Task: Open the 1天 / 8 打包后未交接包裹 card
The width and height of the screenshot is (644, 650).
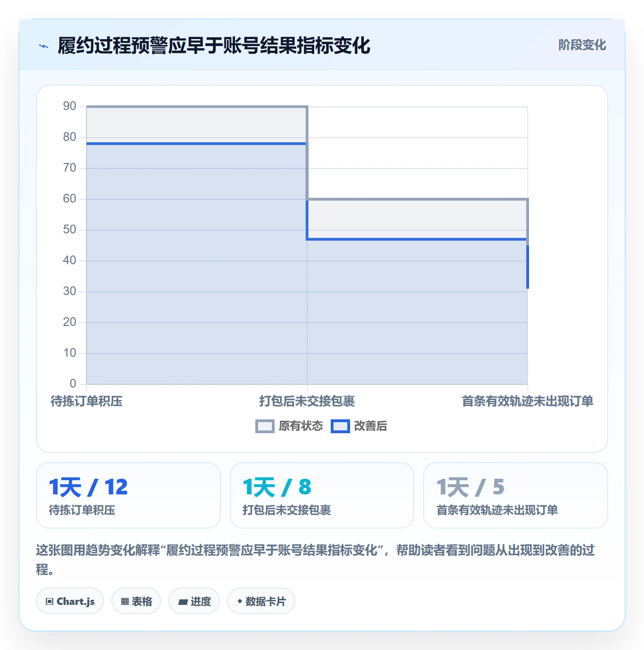Action: click(322, 495)
